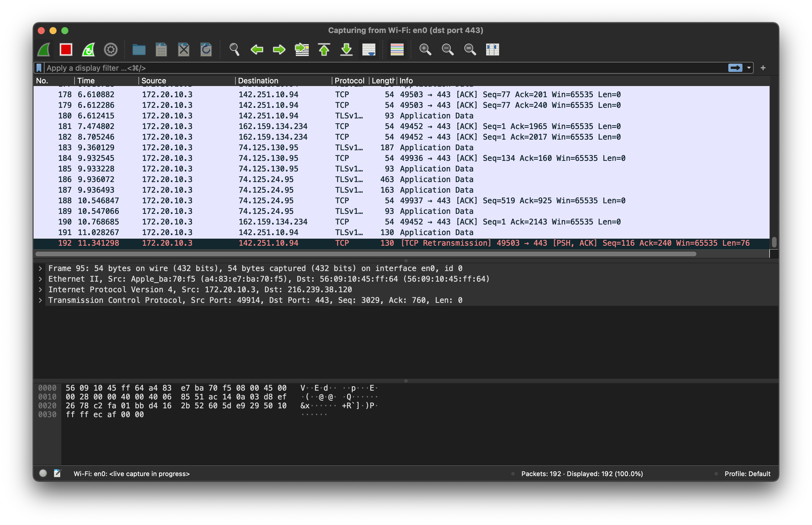
Task: Open the display filter history dropdown
Action: (749, 68)
